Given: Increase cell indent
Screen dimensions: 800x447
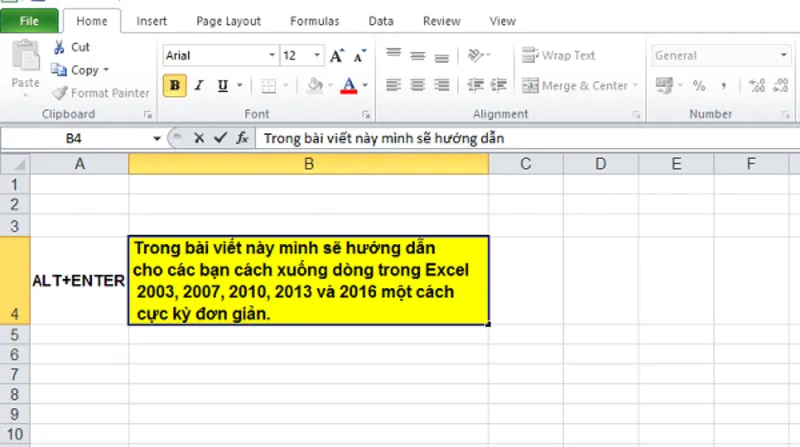Looking at the screenshot, I should tap(498, 85).
